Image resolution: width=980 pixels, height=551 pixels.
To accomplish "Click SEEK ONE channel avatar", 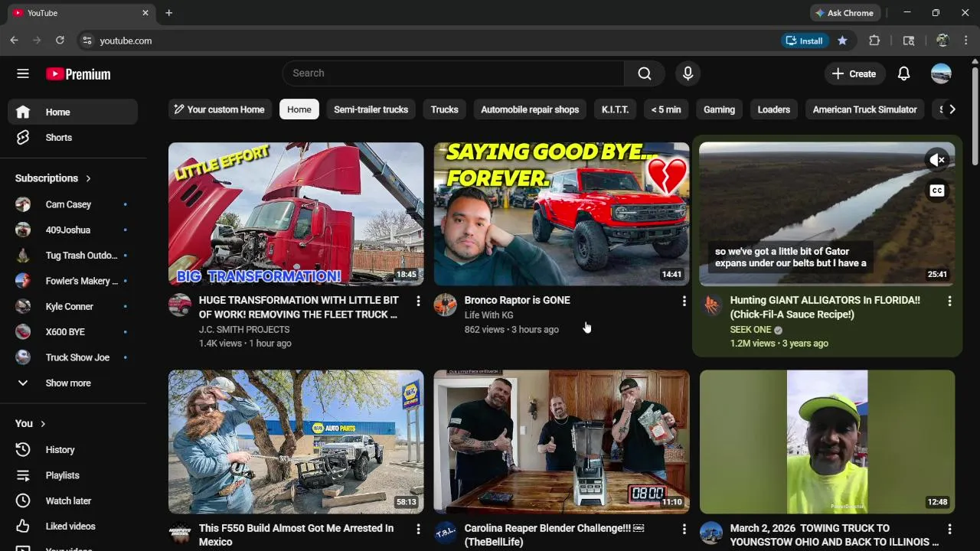I will point(711,305).
